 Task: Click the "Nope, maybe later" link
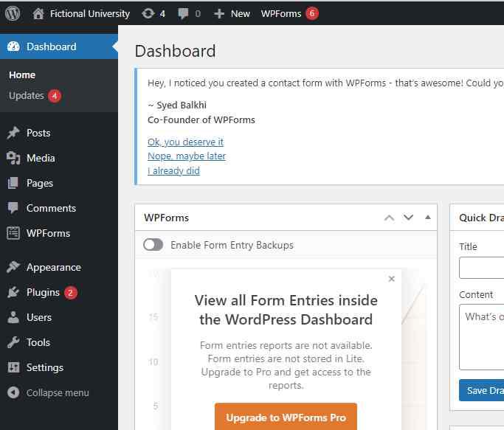pos(187,156)
